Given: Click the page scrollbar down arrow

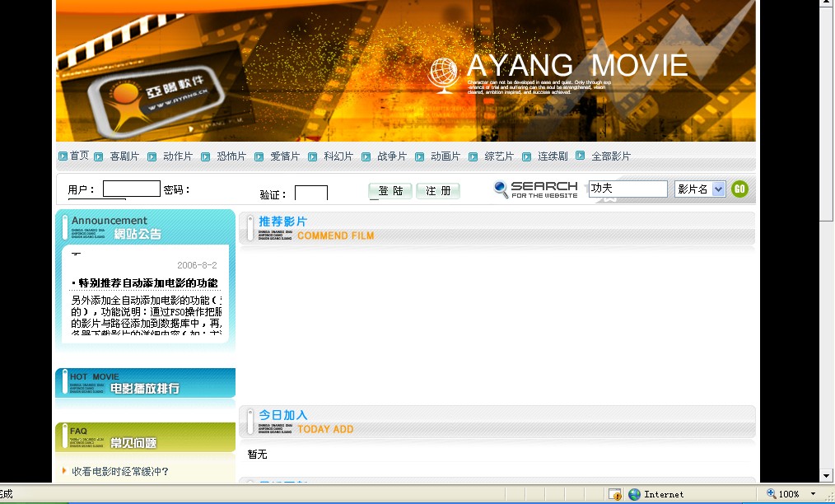Looking at the screenshot, I should click(826, 476).
